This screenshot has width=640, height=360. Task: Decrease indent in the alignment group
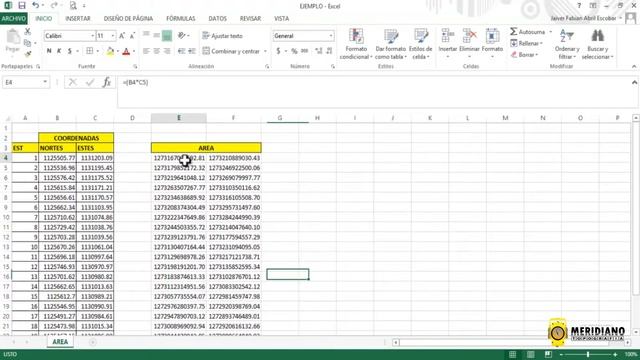pyautogui.click(x=182, y=51)
